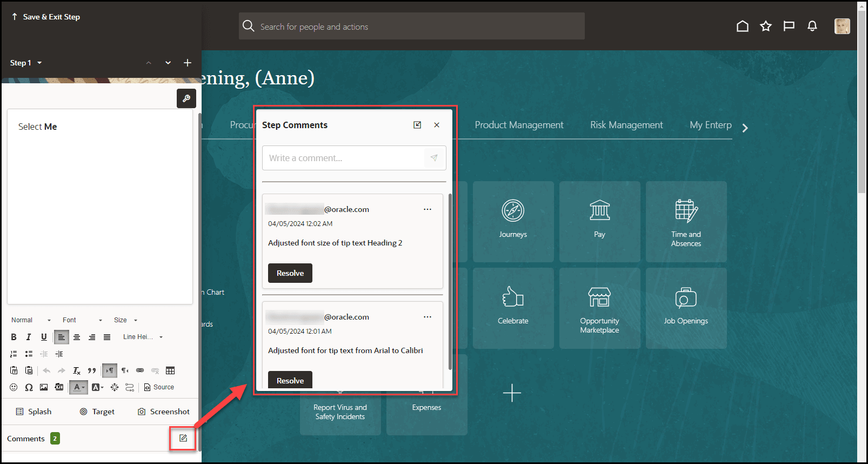Screen dimensions: 868x464
Task: Add a new step with plus icon
Action: coord(188,63)
